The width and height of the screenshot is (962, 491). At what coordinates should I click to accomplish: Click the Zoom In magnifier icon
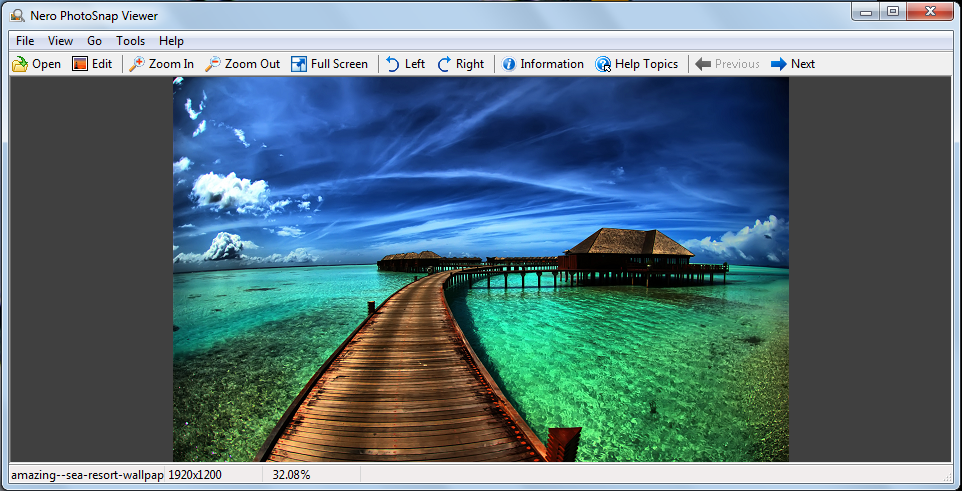[x=137, y=64]
